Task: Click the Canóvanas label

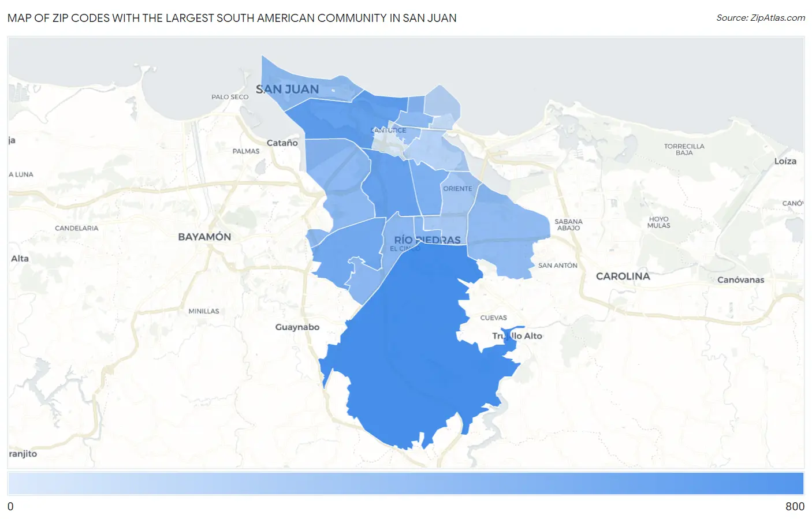Action: pyautogui.click(x=740, y=280)
